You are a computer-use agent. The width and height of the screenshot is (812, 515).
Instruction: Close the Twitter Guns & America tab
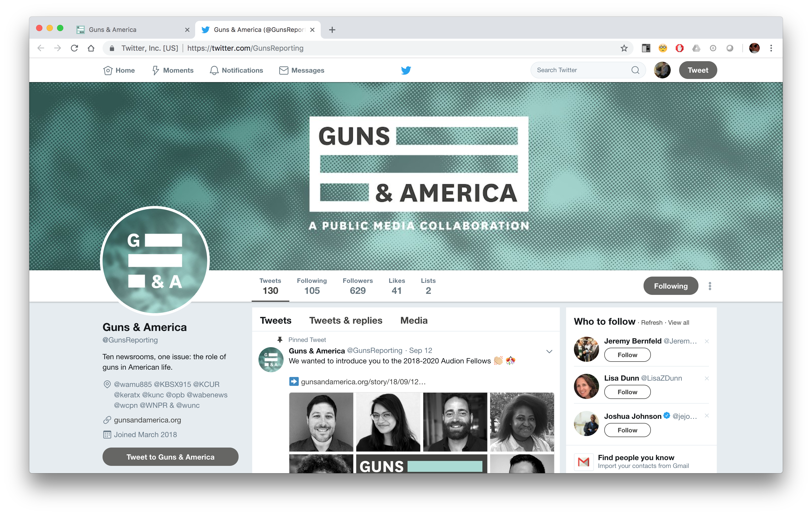pyautogui.click(x=312, y=30)
